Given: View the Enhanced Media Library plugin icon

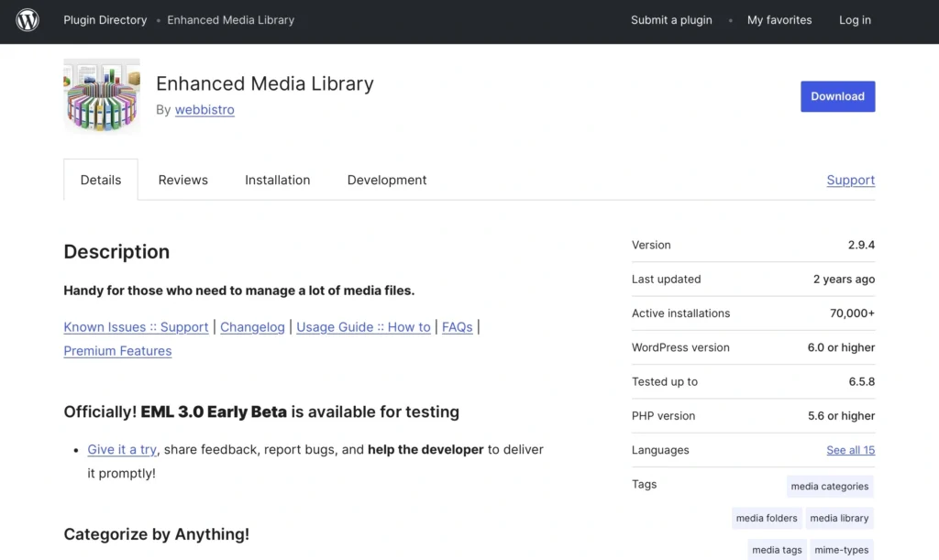Looking at the screenshot, I should [x=102, y=96].
